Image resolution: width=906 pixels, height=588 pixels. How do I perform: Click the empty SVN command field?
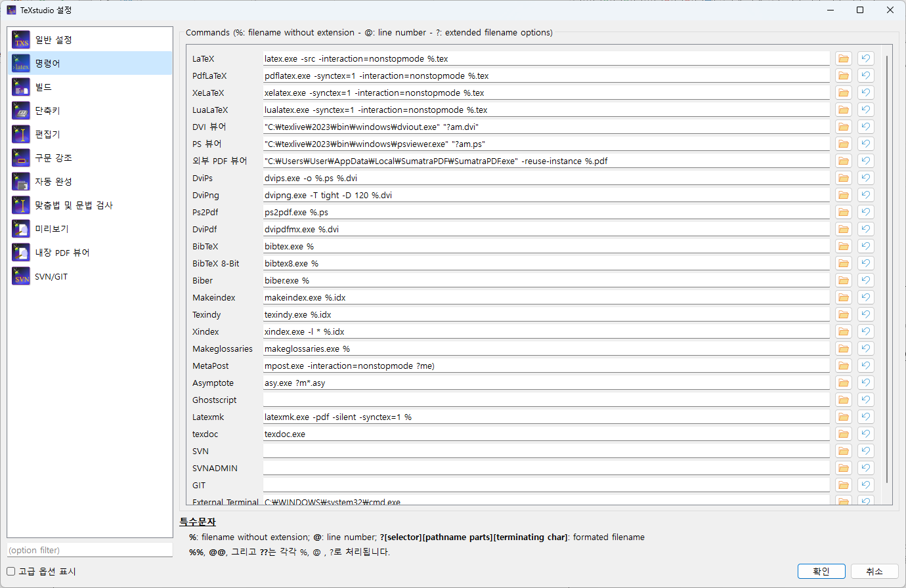coord(546,451)
